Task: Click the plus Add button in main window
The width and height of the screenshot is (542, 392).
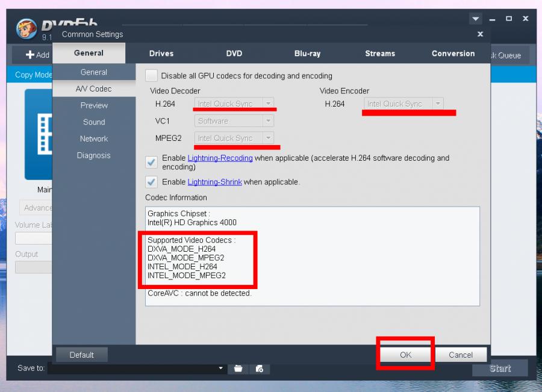Action: tap(37, 55)
